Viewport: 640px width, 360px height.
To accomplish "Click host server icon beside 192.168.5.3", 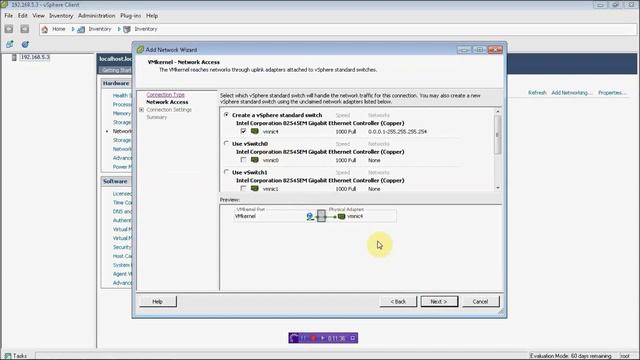I will 14,57.
